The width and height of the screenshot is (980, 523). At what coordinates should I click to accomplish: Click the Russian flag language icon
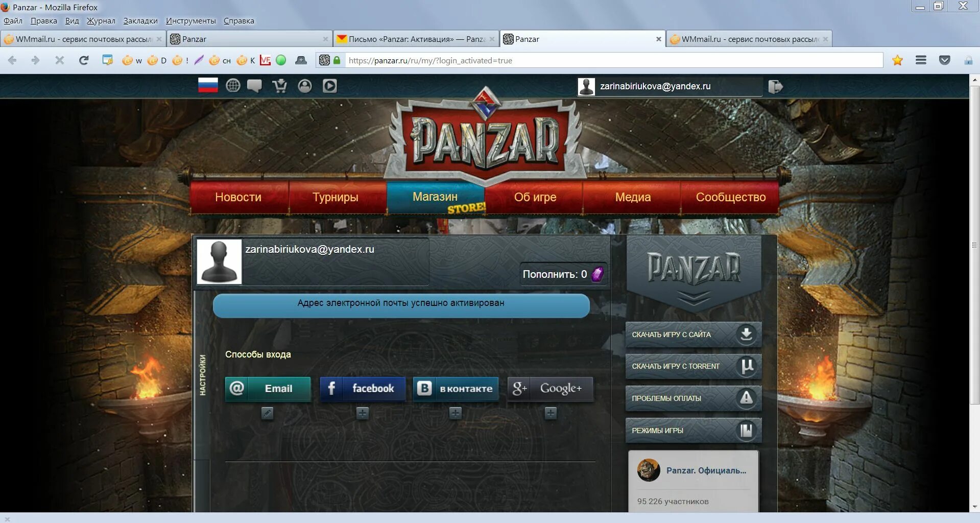tap(208, 85)
